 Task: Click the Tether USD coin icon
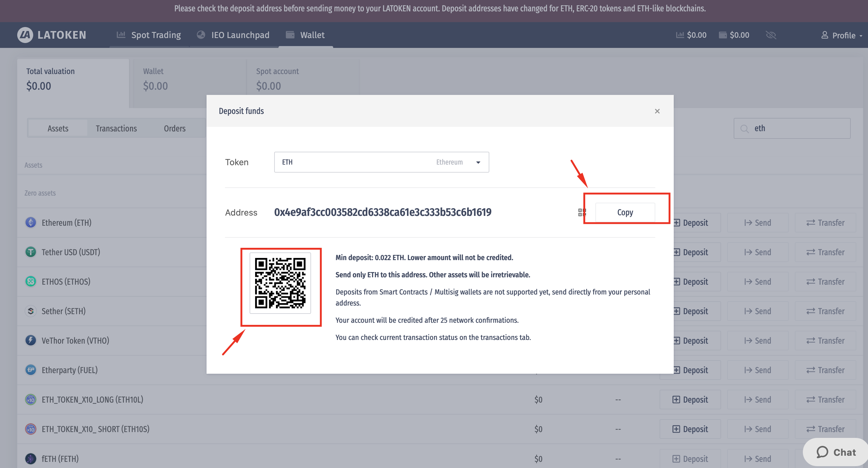pyautogui.click(x=31, y=252)
